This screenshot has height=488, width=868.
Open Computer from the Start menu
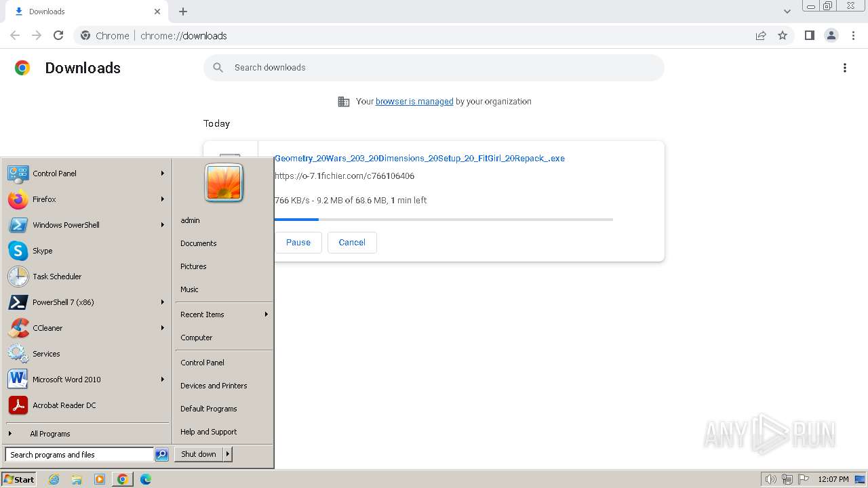coord(197,338)
